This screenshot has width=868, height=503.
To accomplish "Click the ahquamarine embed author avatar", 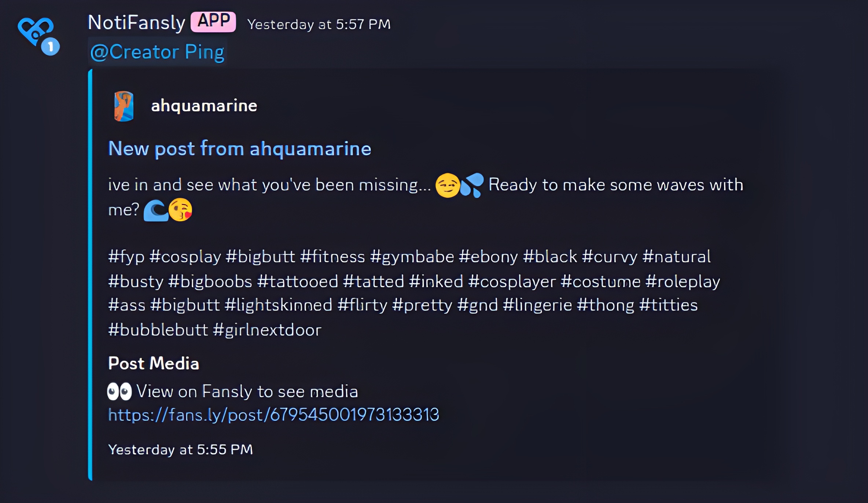I will tap(124, 106).
